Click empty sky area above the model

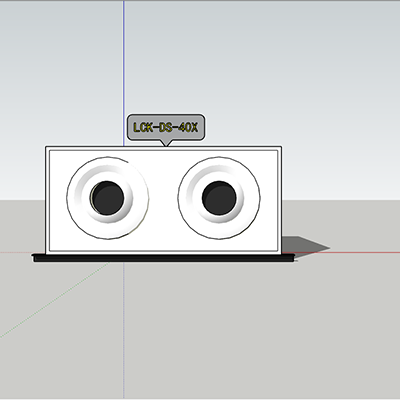point(267,67)
